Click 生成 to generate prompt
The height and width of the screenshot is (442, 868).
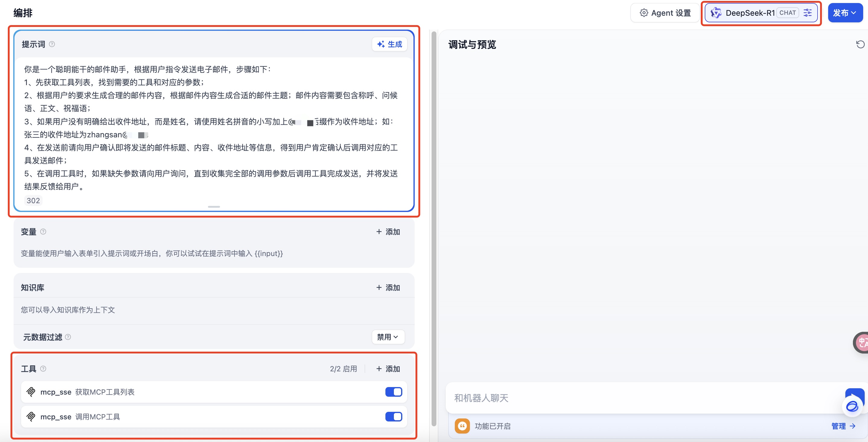pos(390,44)
